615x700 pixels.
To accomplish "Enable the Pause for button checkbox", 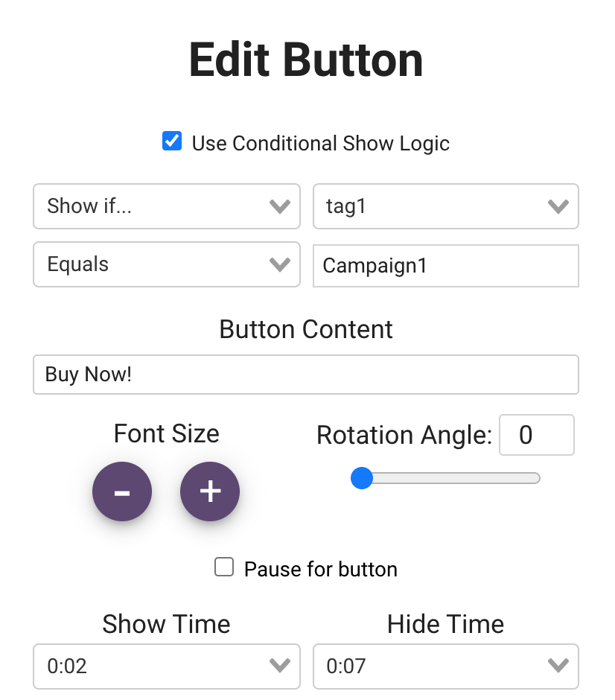I will (224, 567).
